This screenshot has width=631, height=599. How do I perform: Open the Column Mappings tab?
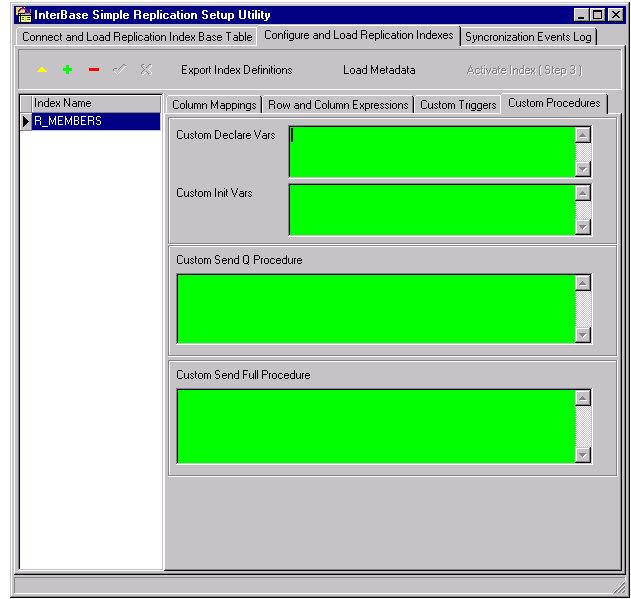click(x=214, y=105)
